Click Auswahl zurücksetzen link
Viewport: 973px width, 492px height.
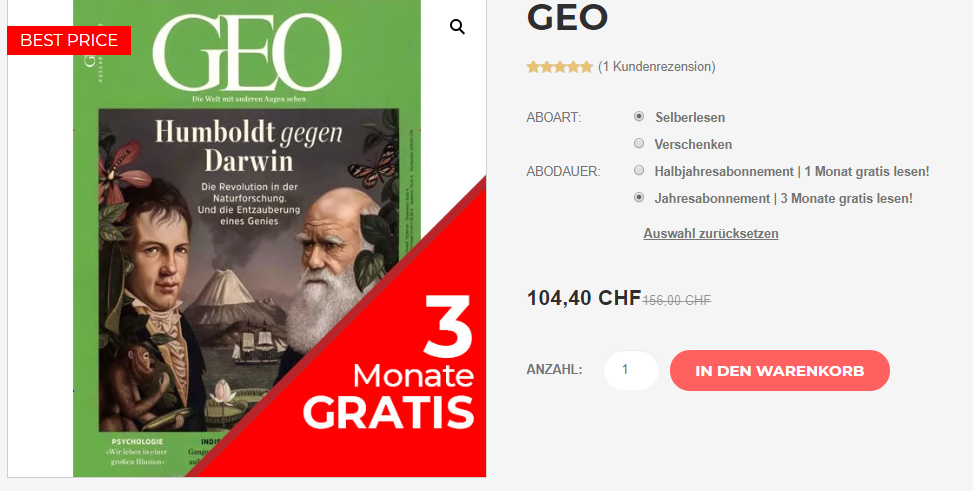point(711,234)
